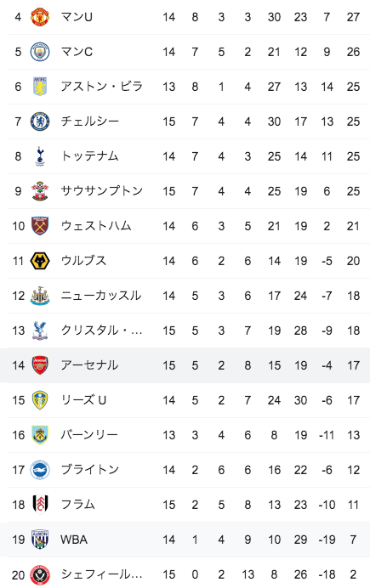Click the Chelsea club crest
Screen dimensions: 370x588
40,122
